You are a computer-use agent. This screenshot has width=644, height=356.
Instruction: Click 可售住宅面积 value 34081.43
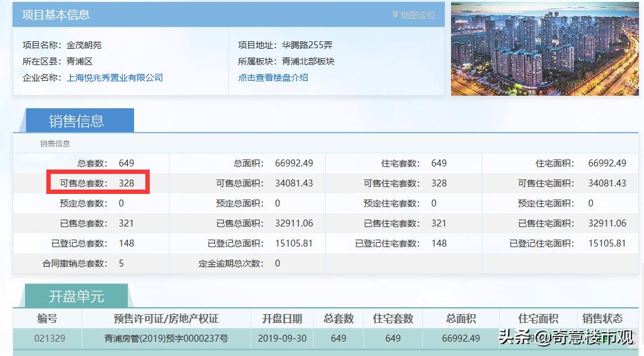click(607, 183)
